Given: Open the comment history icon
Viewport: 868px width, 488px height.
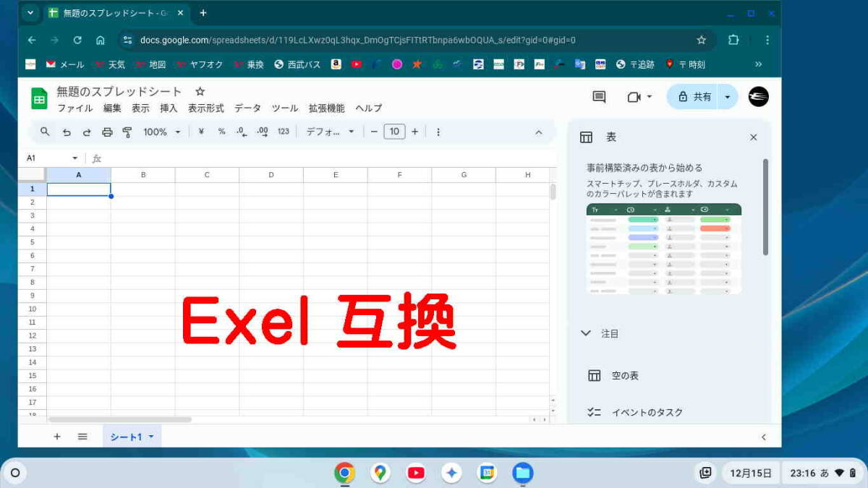Looking at the screenshot, I should [x=599, y=97].
